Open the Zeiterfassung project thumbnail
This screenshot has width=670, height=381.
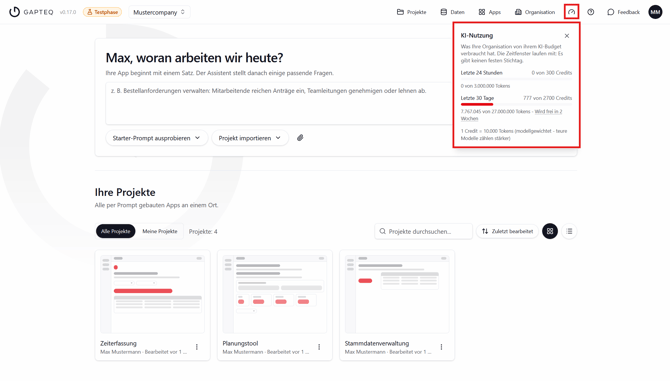click(153, 294)
